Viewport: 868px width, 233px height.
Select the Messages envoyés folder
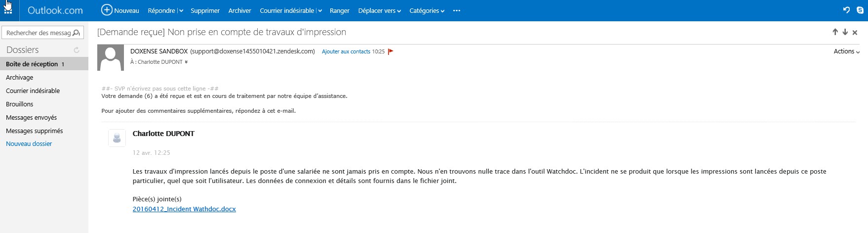[x=31, y=118]
